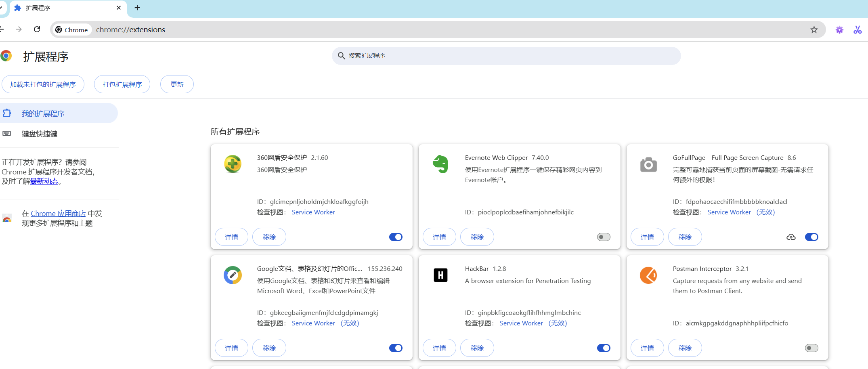The image size is (868, 369).
Task: Select 我的扩展程序 in the sidebar
Action: click(43, 113)
